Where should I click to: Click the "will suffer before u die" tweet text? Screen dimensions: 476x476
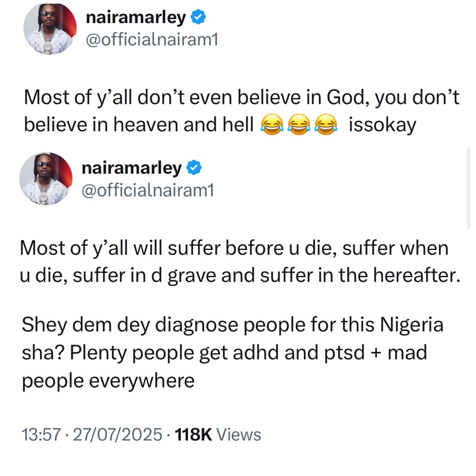point(234,248)
